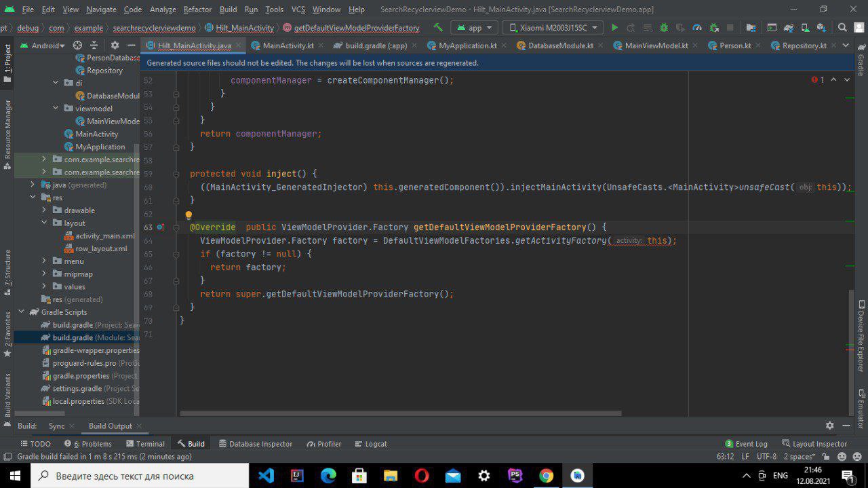Open the app run configuration dropdown

pos(474,28)
